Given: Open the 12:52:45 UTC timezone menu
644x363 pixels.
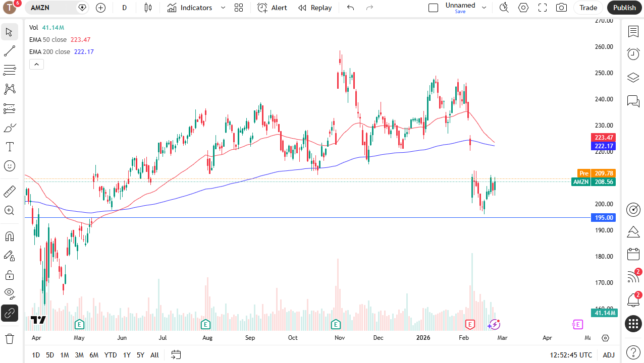Looking at the screenshot, I should tap(571, 355).
